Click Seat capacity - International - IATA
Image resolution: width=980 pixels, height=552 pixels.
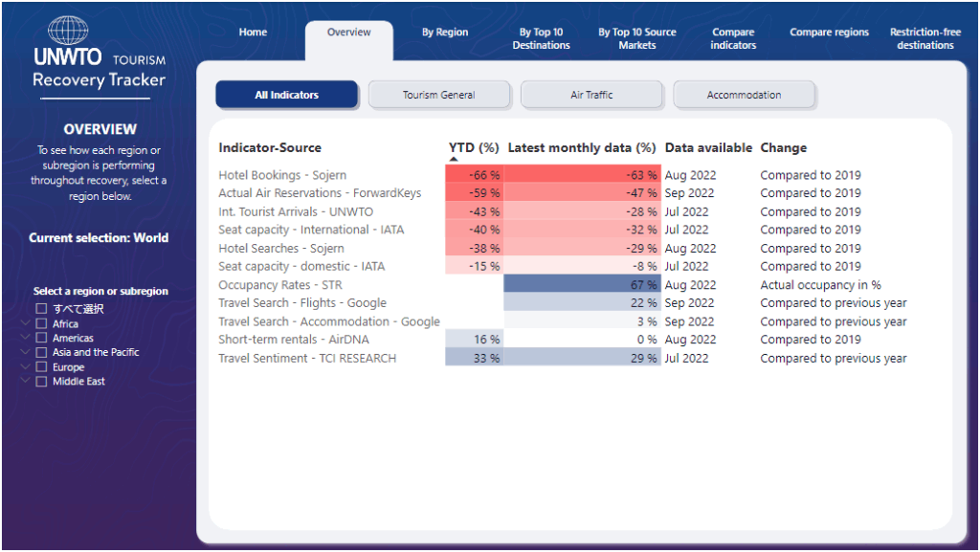coord(311,230)
